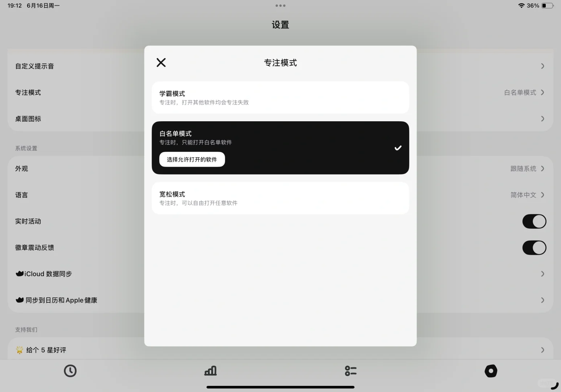Image resolution: width=561 pixels, height=392 pixels.
Task: Select the 学霸模式 option card
Action: [x=280, y=97]
